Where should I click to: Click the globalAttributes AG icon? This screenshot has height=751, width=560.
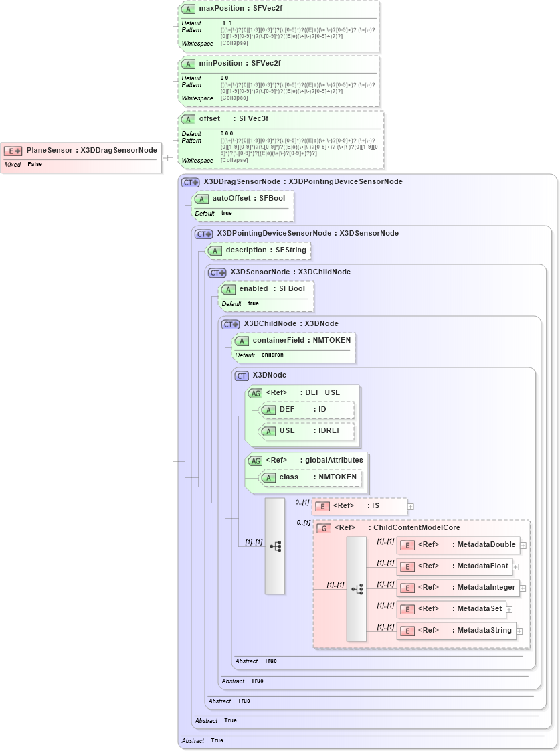[256, 461]
